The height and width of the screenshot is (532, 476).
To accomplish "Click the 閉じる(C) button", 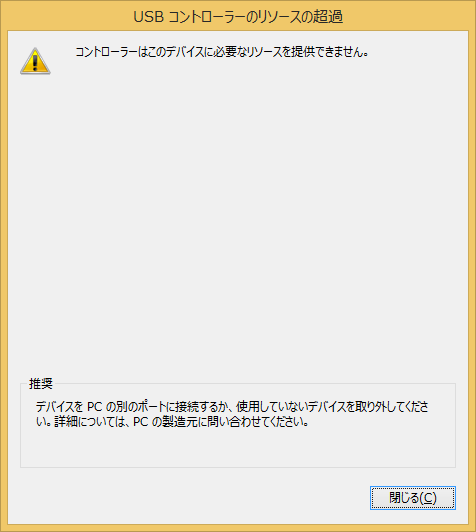I will 413,498.
